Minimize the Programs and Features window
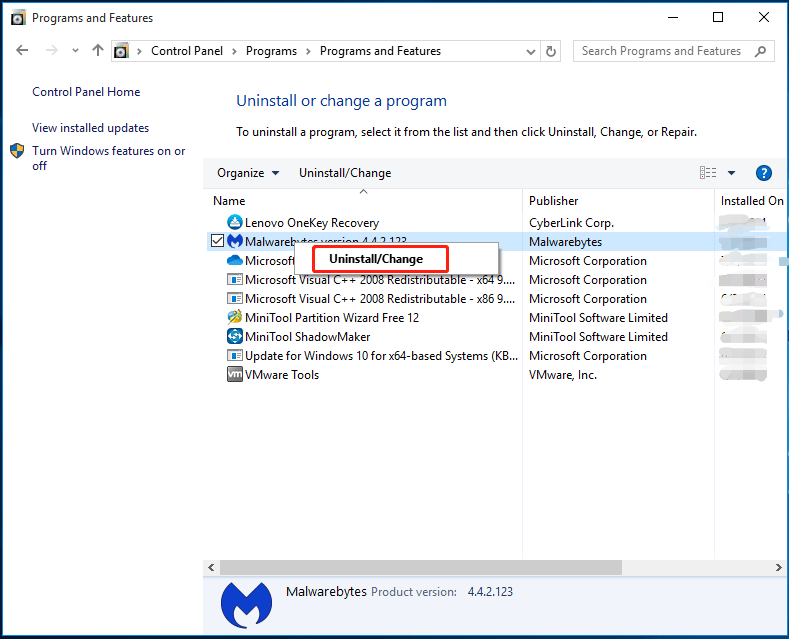Screen dimensions: 789x639 pos(673,18)
